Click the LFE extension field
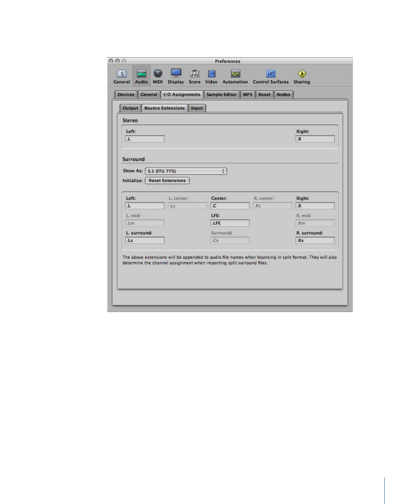 [x=230, y=223]
